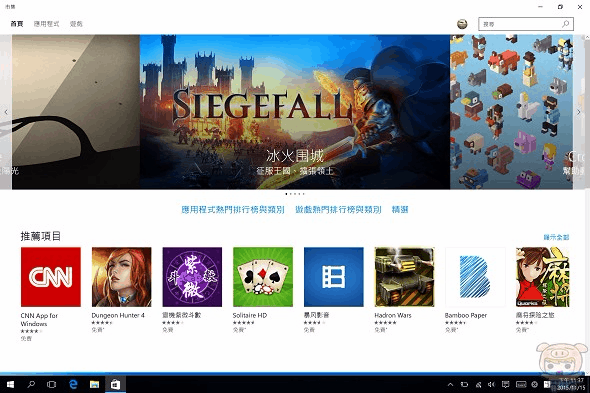The width and height of the screenshot is (590, 393).
Task: Focus the Store search input field
Action: (526, 24)
